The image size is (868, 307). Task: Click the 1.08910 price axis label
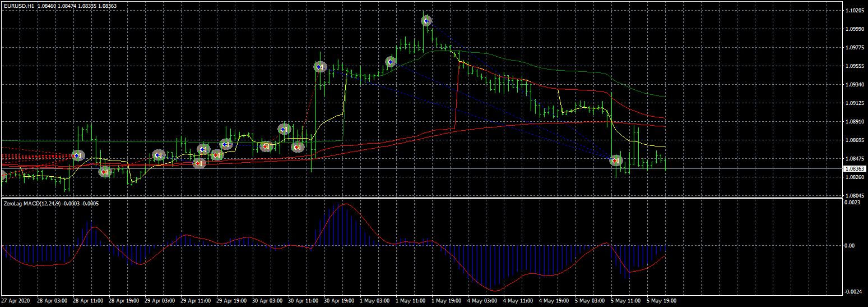coord(855,121)
